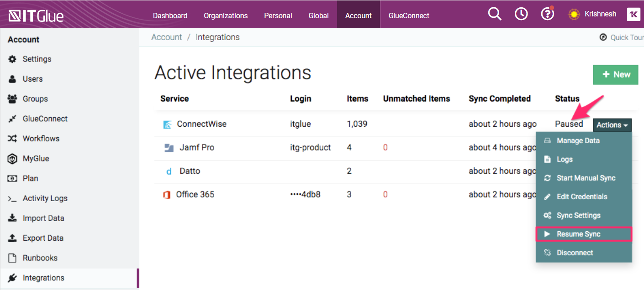The height and width of the screenshot is (290, 644).
Task: Toggle the ConnectWise Actions dropdown
Action: coord(612,125)
